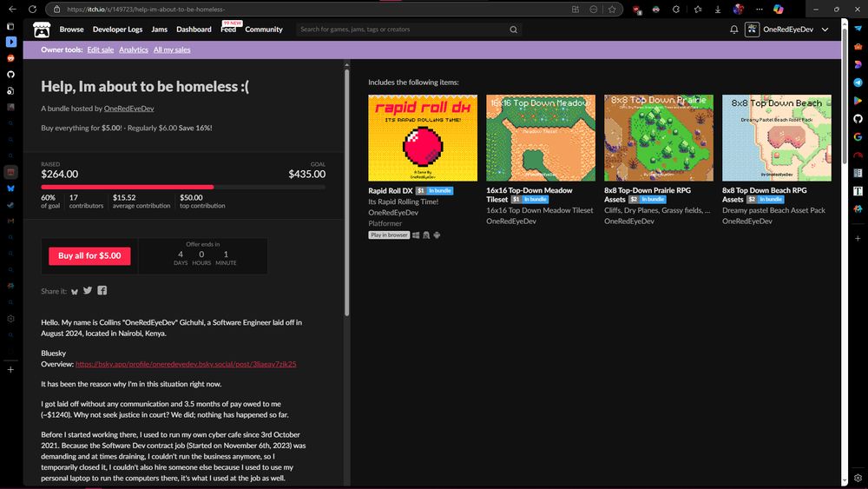Go to the itch.io home logo

coord(42,30)
